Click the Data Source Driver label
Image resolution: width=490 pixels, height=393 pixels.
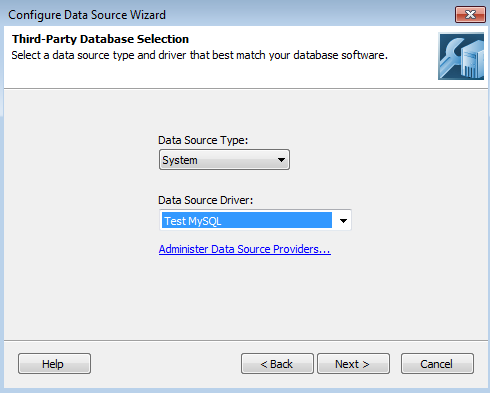click(x=205, y=200)
